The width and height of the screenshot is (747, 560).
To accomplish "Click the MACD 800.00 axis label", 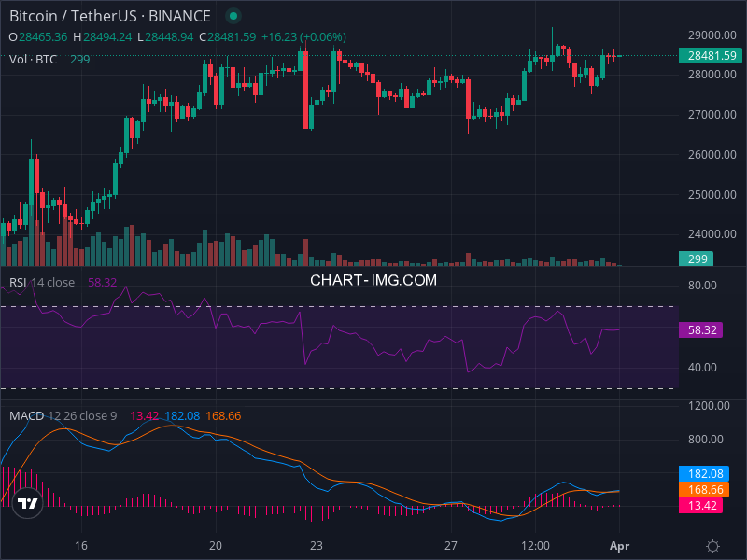I will pos(706,439).
